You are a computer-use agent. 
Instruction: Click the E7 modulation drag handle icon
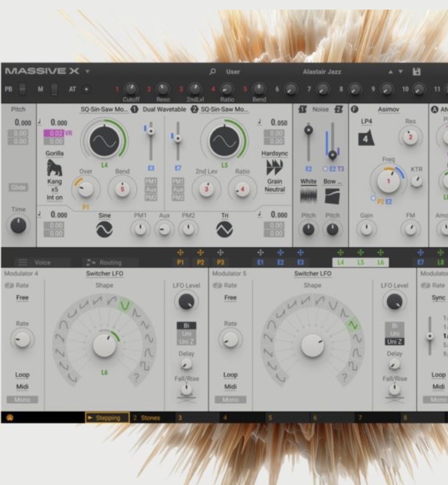pos(420,253)
